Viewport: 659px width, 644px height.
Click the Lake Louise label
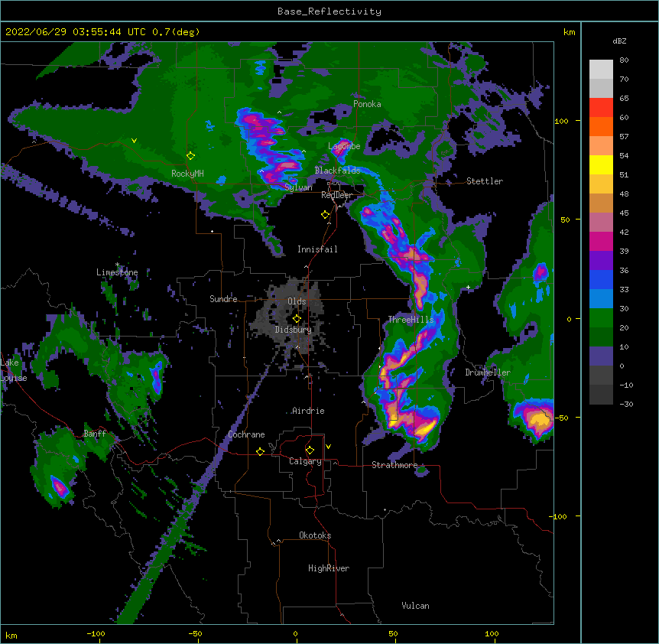pos(14,370)
